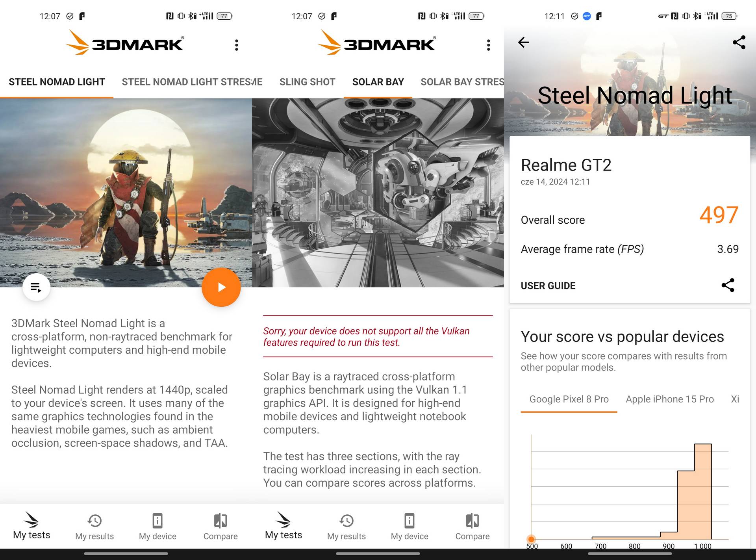Open Compare in the middle screen bottom bar
Viewport: 756px width, 560px height.
pyautogui.click(x=472, y=527)
